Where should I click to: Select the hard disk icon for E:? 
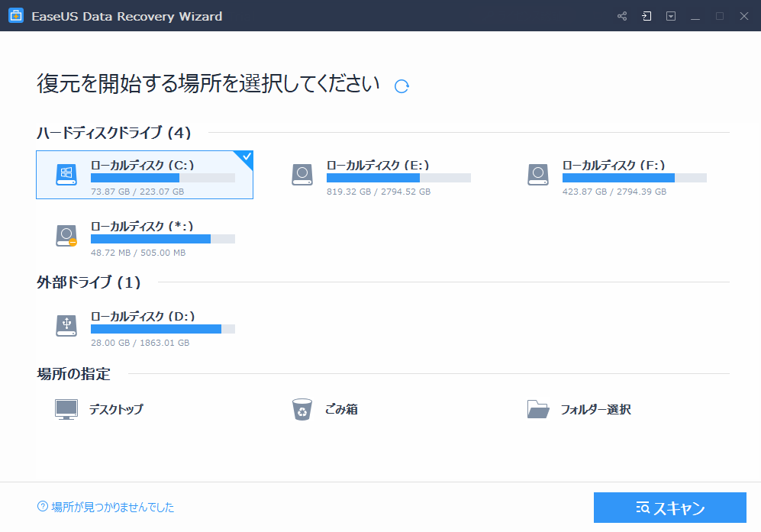[301, 175]
